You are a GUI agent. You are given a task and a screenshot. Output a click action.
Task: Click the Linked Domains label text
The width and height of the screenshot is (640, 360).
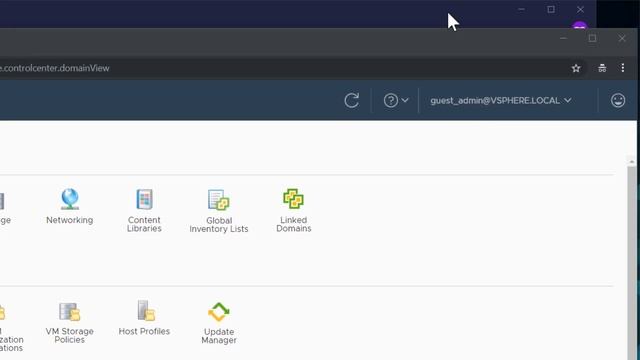(x=293, y=224)
